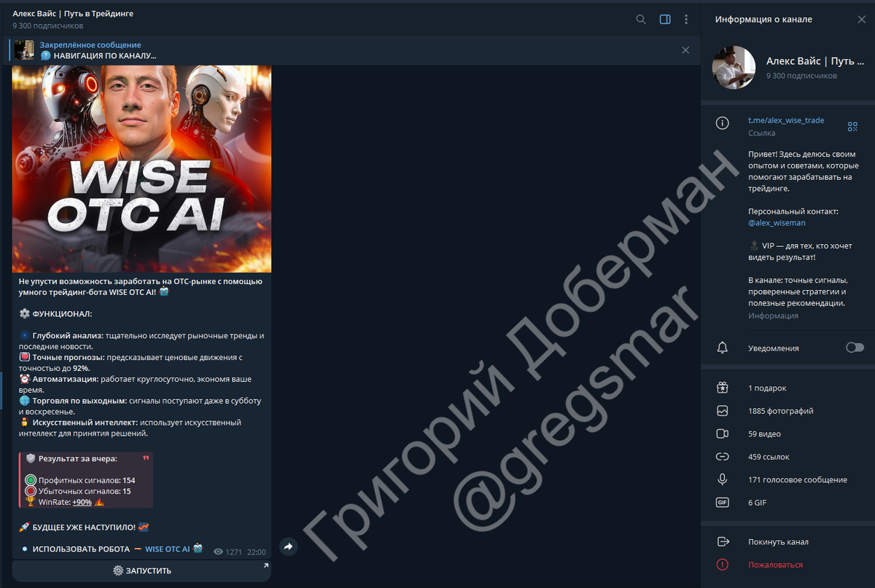The height and width of the screenshot is (588, 875).
Task: Click the red report warning icon
Action: (723, 565)
